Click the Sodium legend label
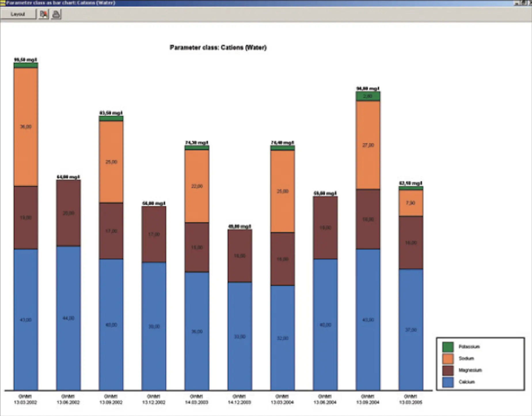This screenshot has height=416, width=532. pyautogui.click(x=466, y=358)
